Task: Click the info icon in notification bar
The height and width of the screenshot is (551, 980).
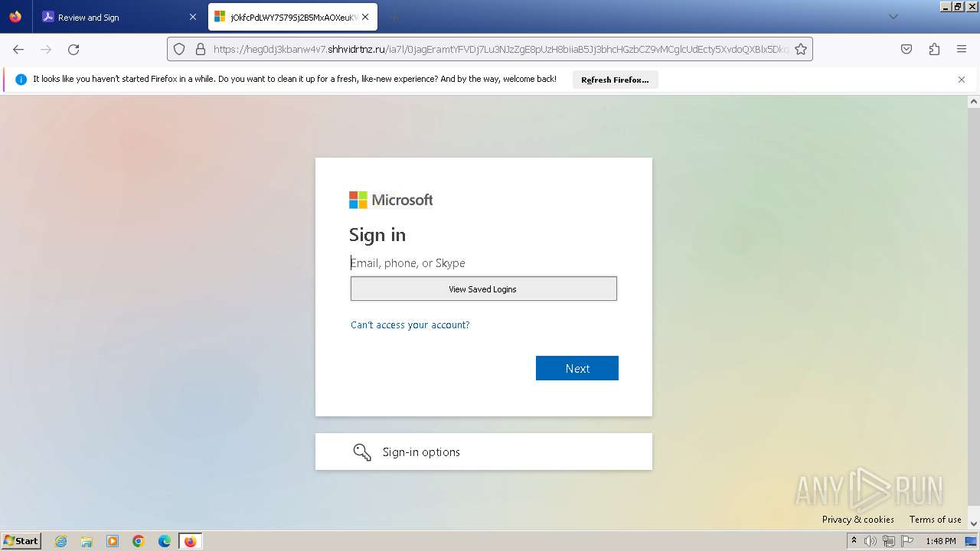Action: [21, 80]
